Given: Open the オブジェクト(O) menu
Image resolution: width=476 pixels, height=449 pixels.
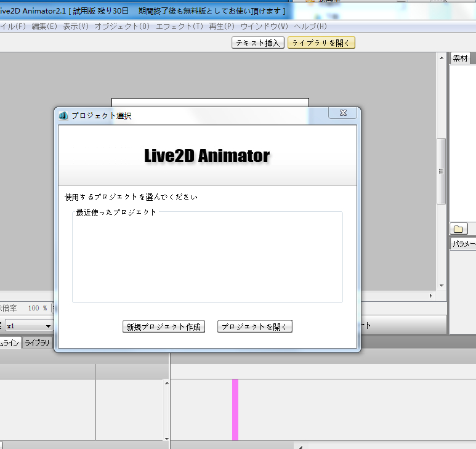Looking at the screenshot, I should pos(122,26).
